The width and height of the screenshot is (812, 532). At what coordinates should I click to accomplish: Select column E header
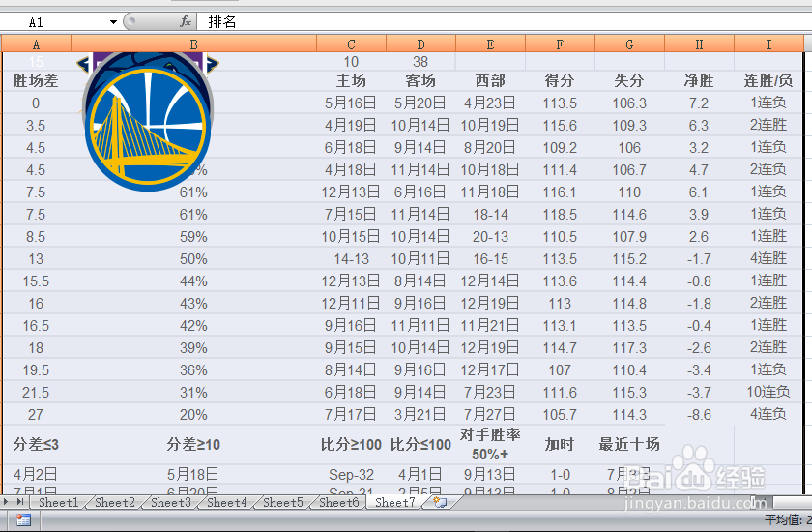point(490,44)
